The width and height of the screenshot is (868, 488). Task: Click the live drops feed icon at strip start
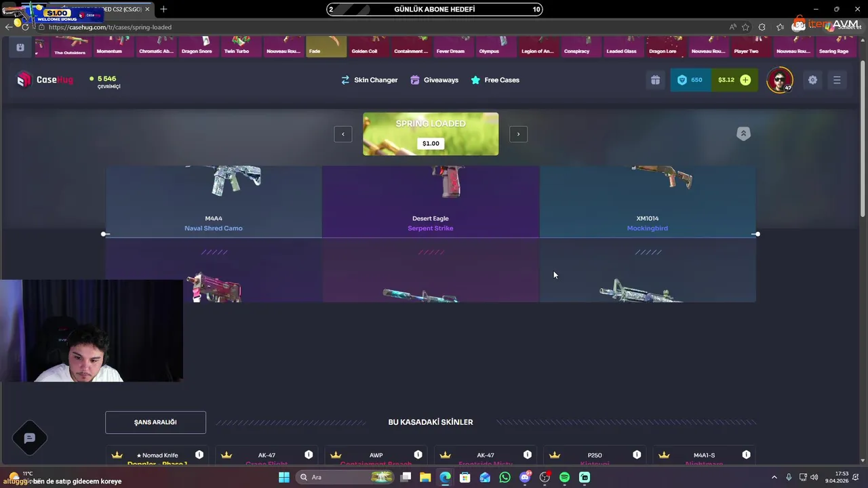(x=20, y=47)
